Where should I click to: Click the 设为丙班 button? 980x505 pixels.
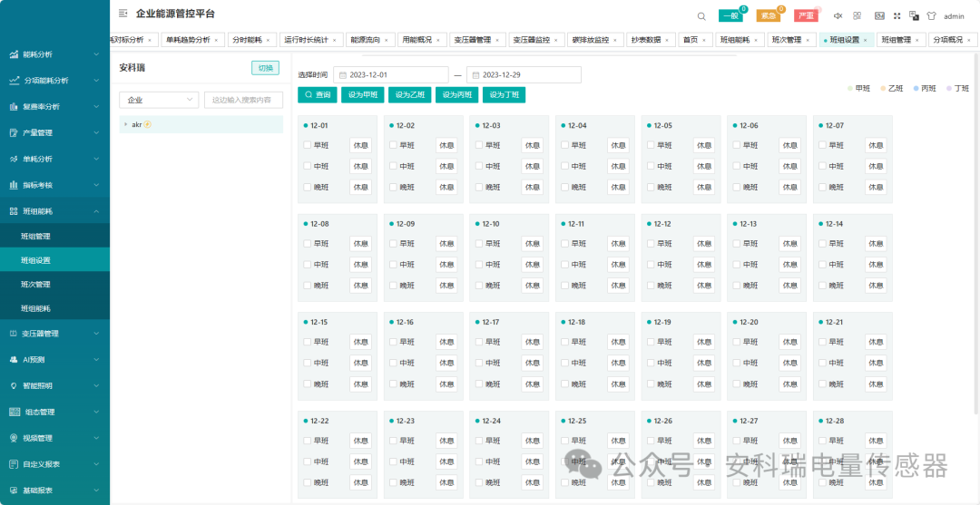pos(456,95)
